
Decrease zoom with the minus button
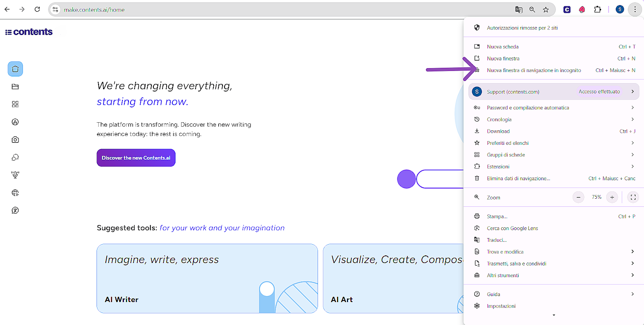pos(578,197)
